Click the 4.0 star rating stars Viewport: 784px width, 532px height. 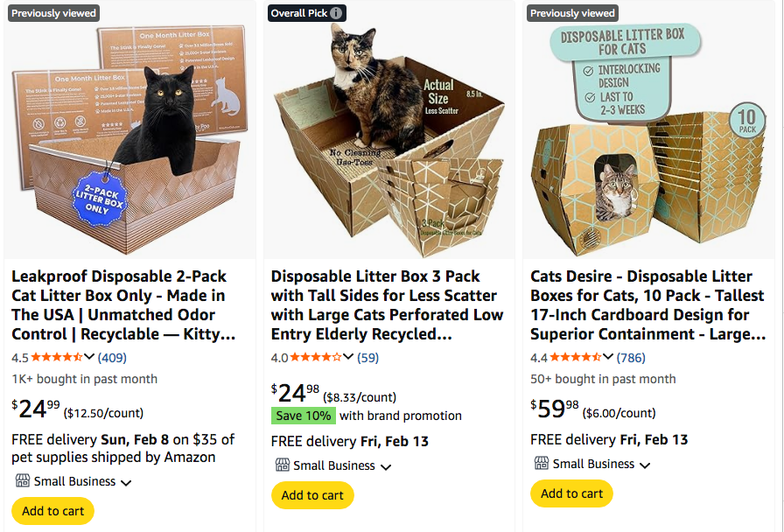315,357
